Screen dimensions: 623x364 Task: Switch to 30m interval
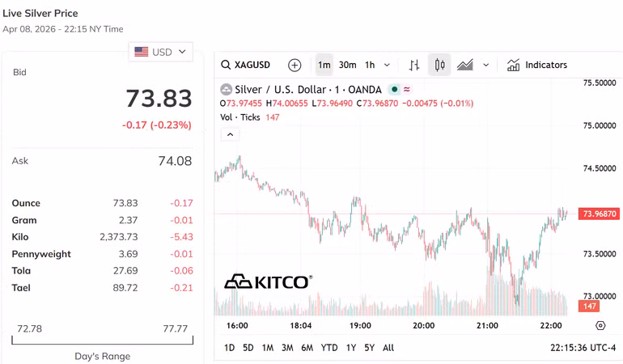click(x=347, y=65)
